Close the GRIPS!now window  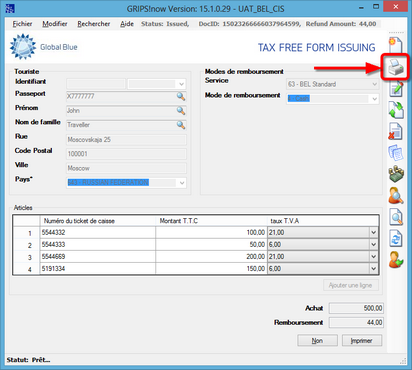pyautogui.click(x=396, y=7)
